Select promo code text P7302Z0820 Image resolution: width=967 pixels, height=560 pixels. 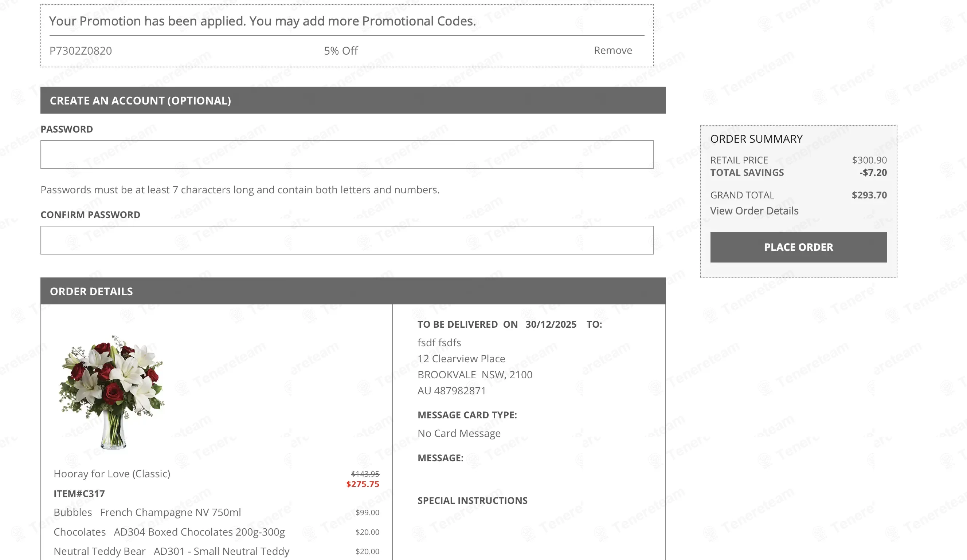(x=81, y=51)
